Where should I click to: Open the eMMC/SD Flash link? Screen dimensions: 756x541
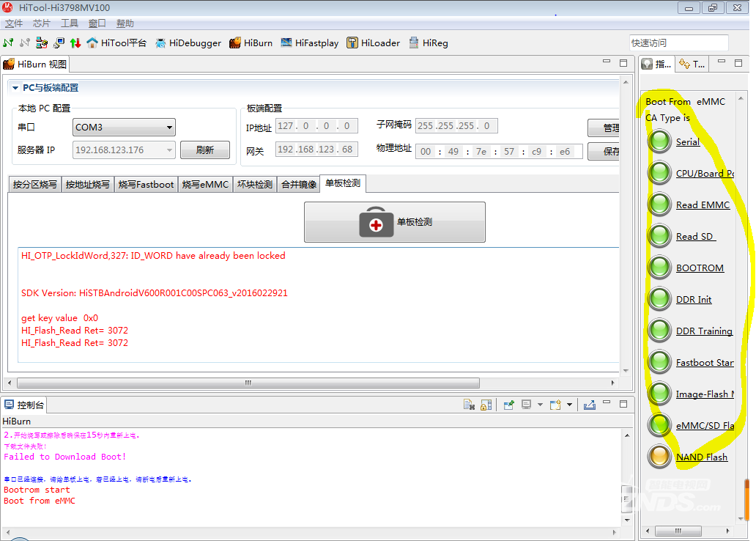click(x=705, y=426)
